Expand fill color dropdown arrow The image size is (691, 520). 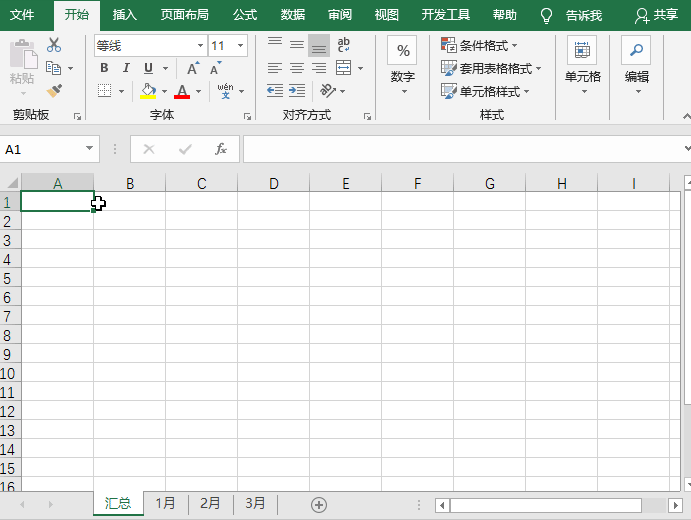click(x=164, y=91)
